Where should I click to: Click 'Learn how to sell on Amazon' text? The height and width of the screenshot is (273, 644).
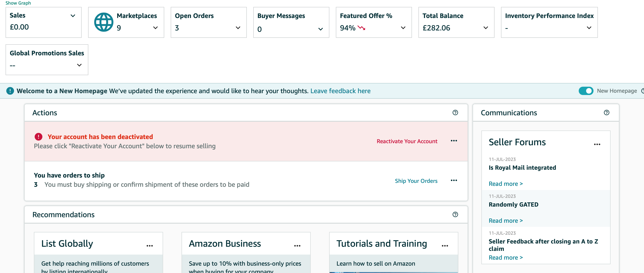(x=376, y=264)
